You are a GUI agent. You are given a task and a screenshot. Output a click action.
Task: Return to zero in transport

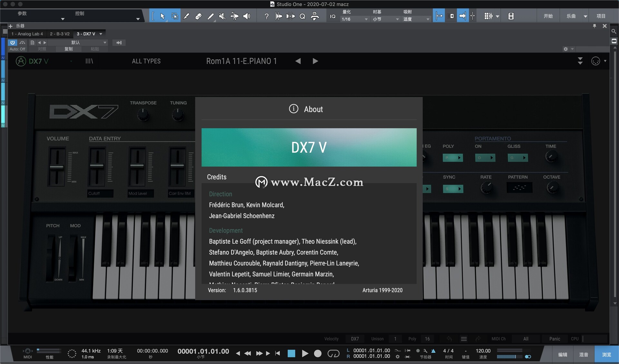click(x=278, y=353)
